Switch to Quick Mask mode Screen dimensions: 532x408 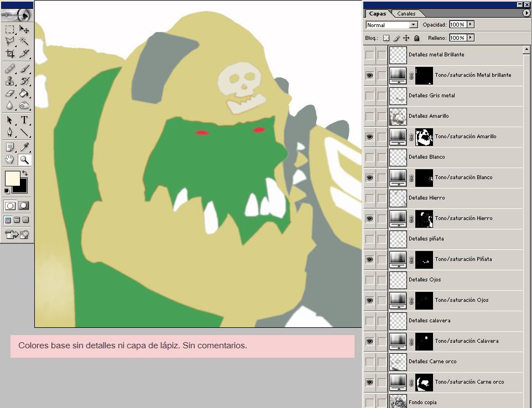(x=24, y=206)
